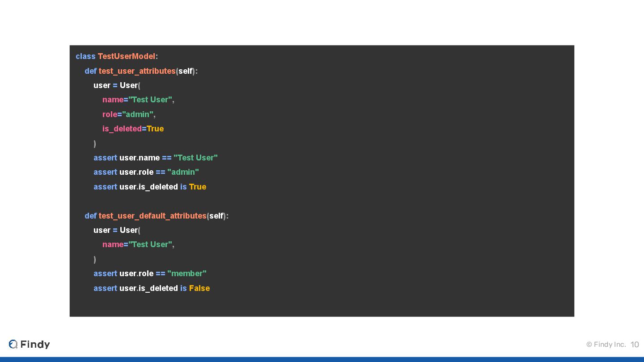
Task: Click the assert user.role == "admin" line
Action: (146, 172)
